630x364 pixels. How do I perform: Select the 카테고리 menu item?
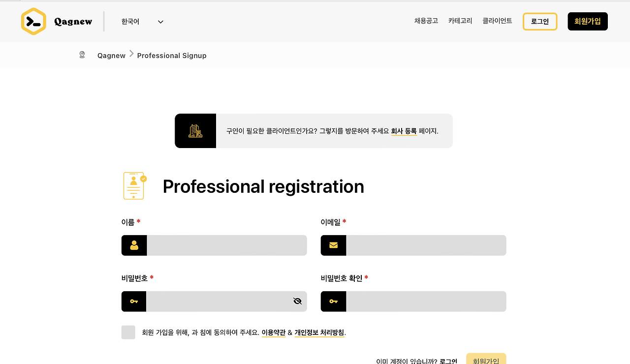[460, 21]
